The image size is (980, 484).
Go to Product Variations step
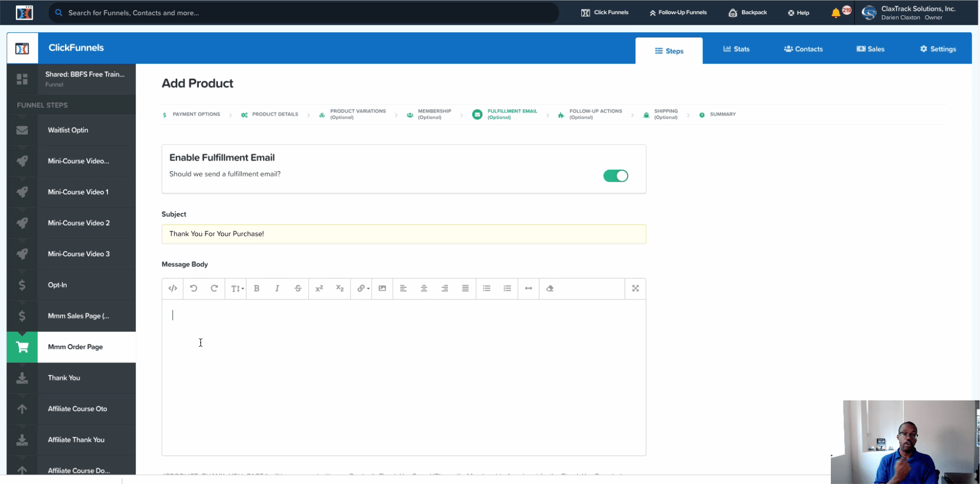(352, 114)
